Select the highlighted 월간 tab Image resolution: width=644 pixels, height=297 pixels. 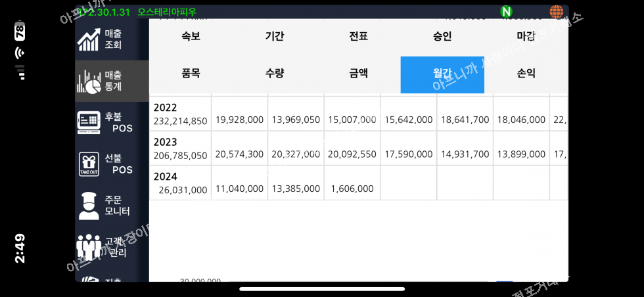pyautogui.click(x=442, y=74)
